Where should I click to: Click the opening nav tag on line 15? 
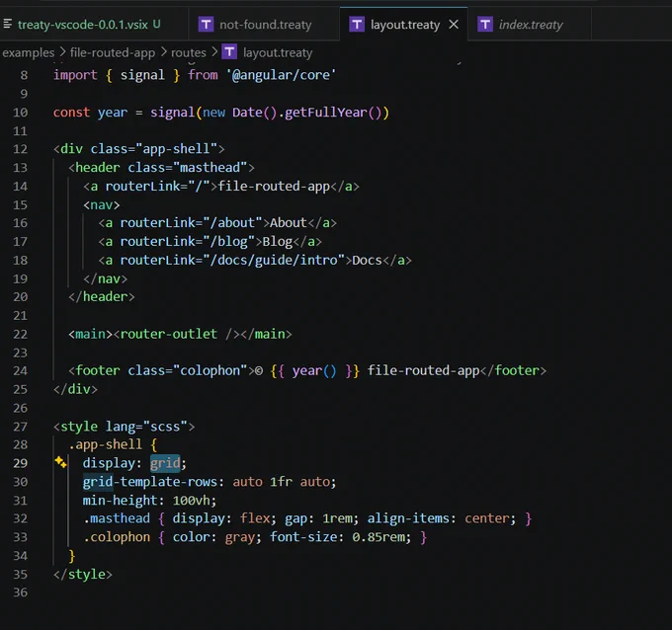(102, 204)
